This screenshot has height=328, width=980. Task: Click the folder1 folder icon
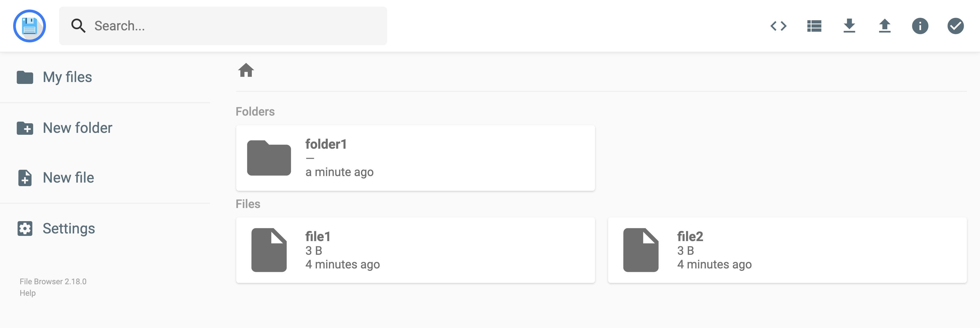pos(269,158)
